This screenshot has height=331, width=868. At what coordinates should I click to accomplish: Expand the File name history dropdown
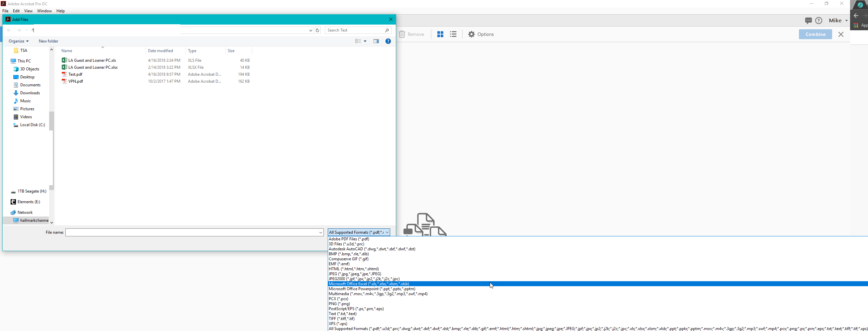point(320,232)
